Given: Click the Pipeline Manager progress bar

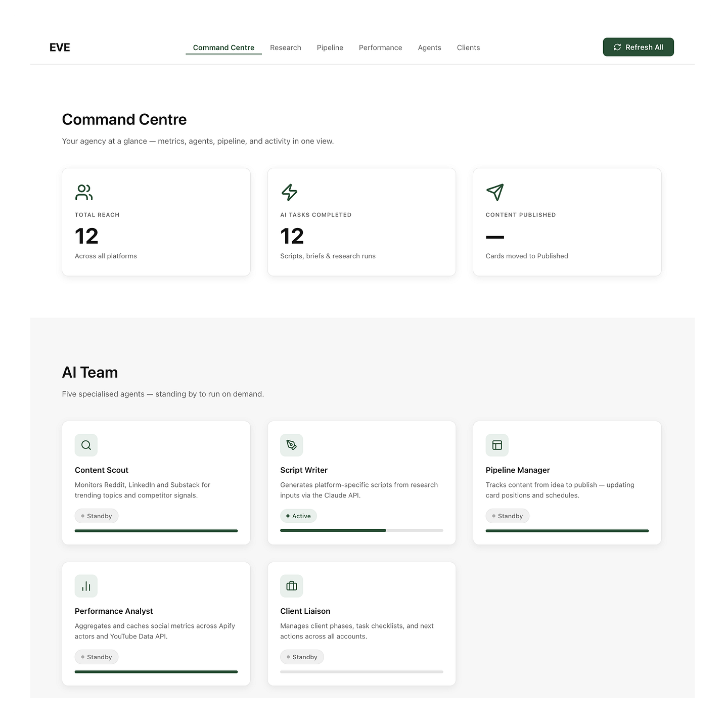Looking at the screenshot, I should pos(567,531).
